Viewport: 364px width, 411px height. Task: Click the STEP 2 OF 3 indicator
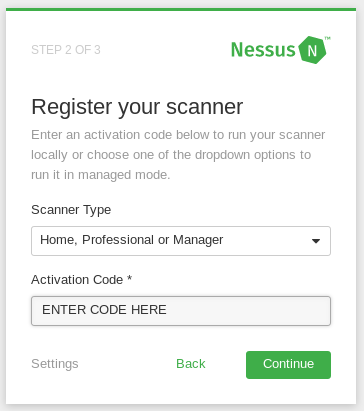pos(66,50)
